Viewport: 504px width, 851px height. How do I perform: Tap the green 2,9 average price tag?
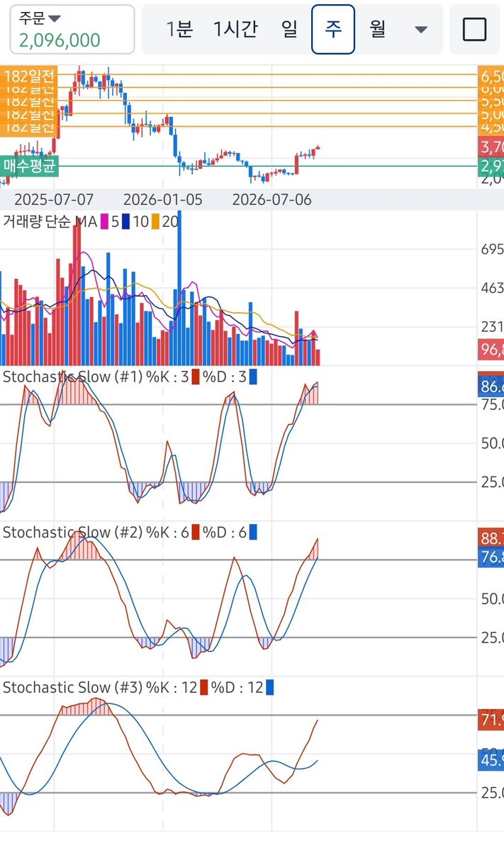click(491, 167)
